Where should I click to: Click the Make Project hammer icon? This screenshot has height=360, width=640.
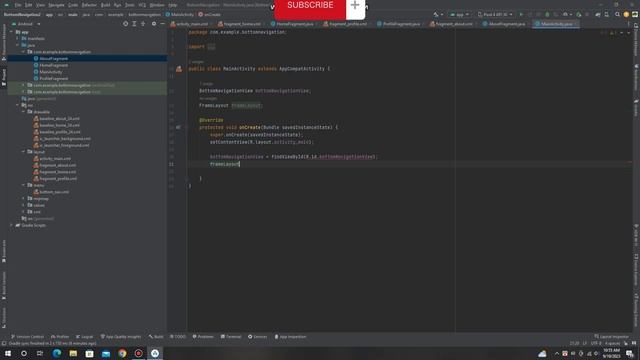point(436,15)
